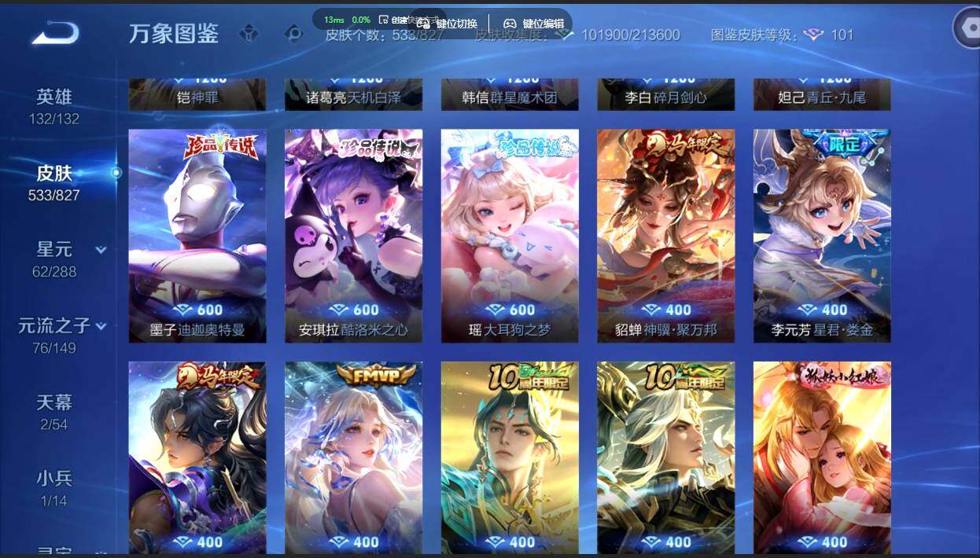The height and width of the screenshot is (558, 980).
Task: Click the 万象图鉴 page title
Action: tap(174, 34)
